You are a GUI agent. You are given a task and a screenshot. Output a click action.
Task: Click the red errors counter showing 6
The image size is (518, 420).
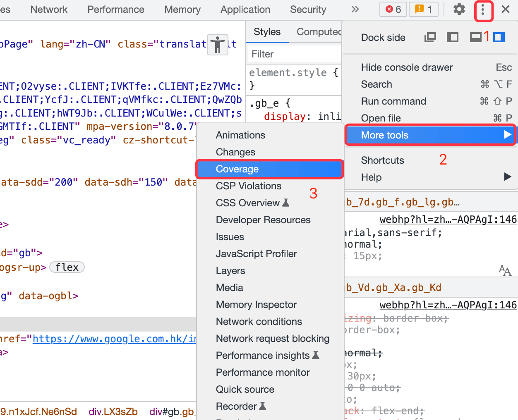coord(393,10)
